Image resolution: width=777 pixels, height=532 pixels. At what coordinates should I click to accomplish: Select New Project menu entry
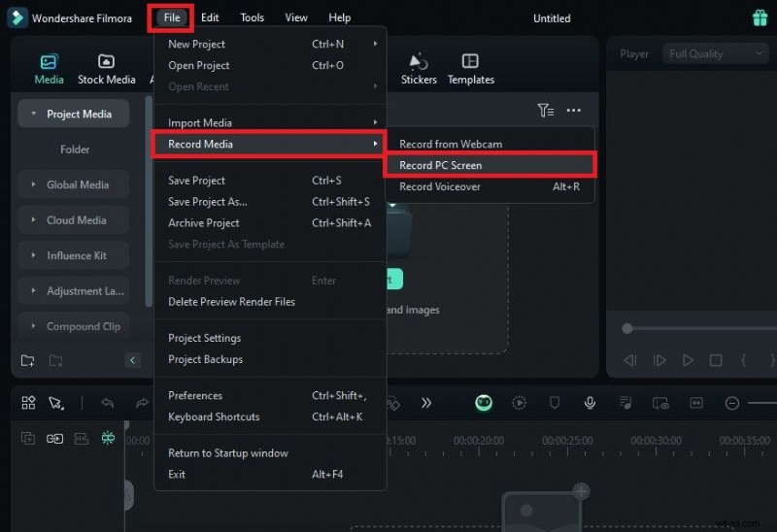coord(270,44)
